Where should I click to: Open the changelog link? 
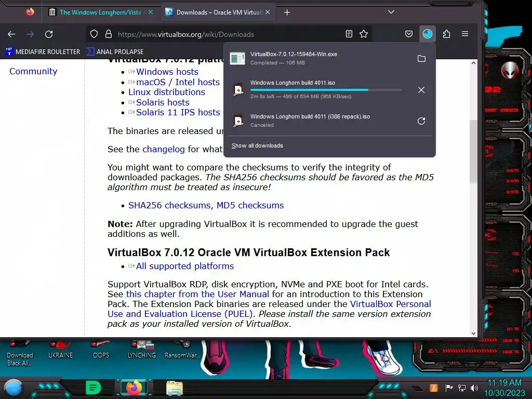tap(164, 149)
